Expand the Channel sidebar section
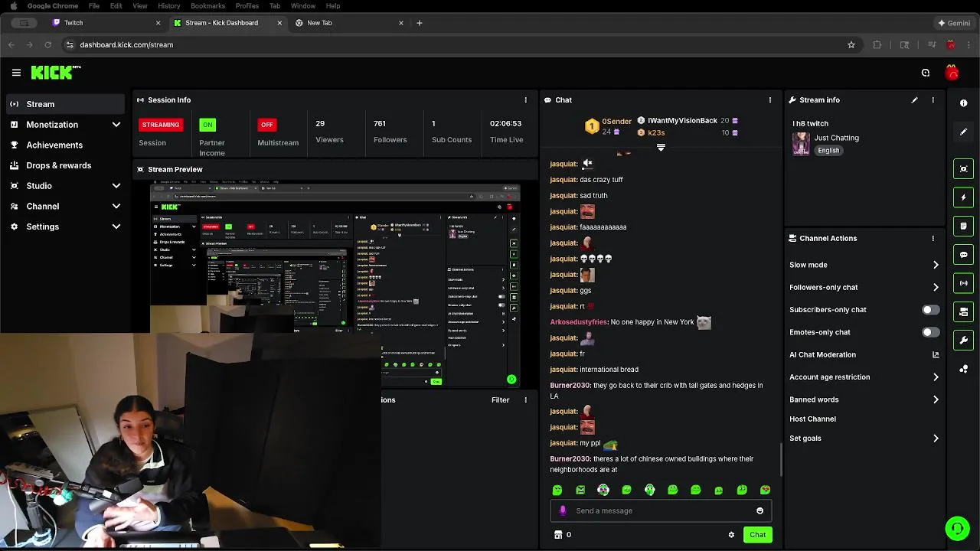 coord(116,207)
